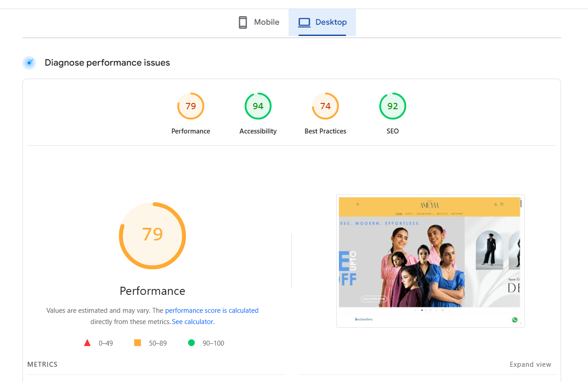
Task: Jump to the SEO score gauge 92
Action: [x=393, y=106]
